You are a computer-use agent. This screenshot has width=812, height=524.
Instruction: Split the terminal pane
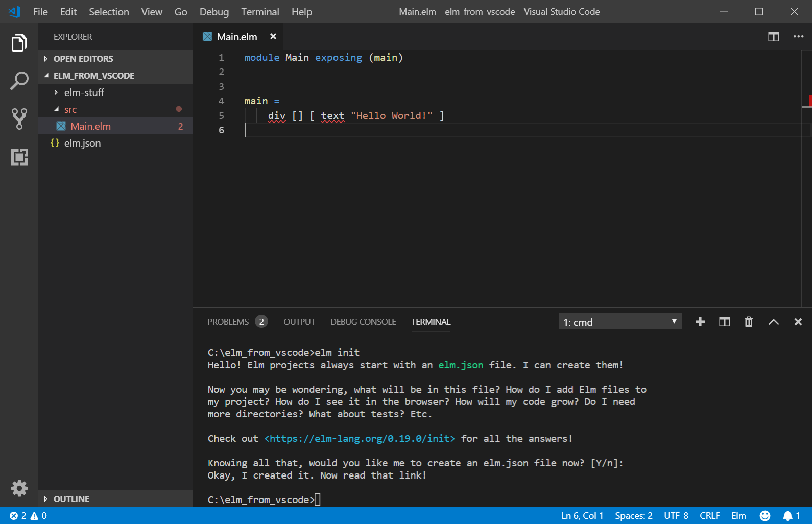724,322
